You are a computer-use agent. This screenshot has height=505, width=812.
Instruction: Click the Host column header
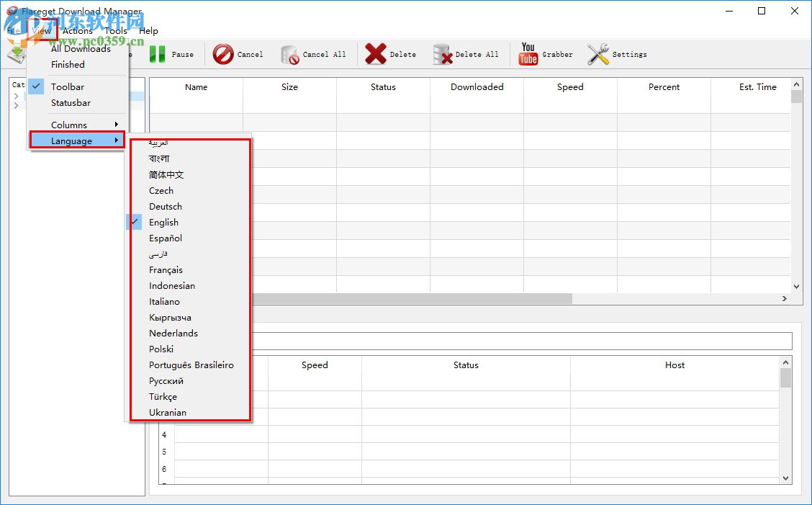click(x=675, y=365)
